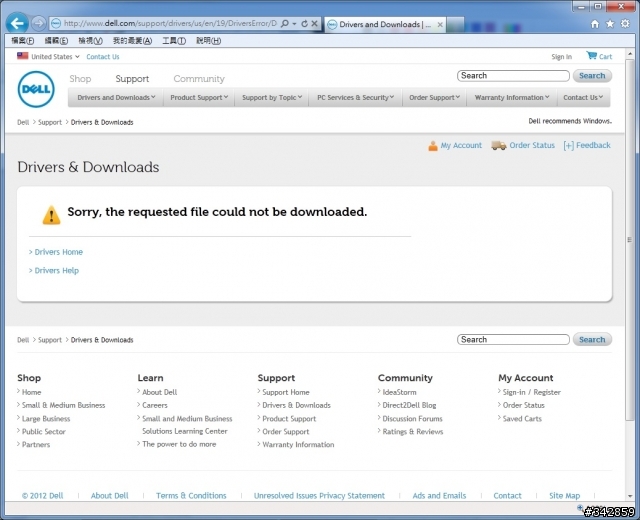Click the browser Forward arrow button
This screenshot has width=640, height=520.
[x=38, y=24]
